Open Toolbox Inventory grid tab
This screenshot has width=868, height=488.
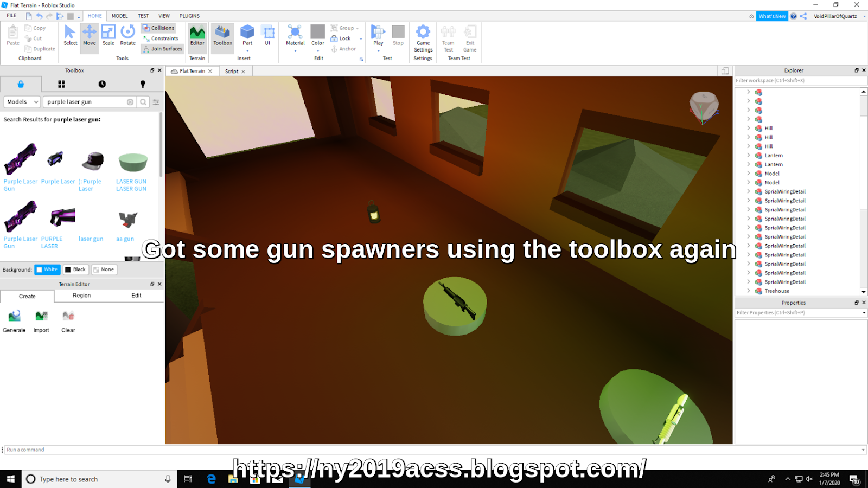pos(61,84)
